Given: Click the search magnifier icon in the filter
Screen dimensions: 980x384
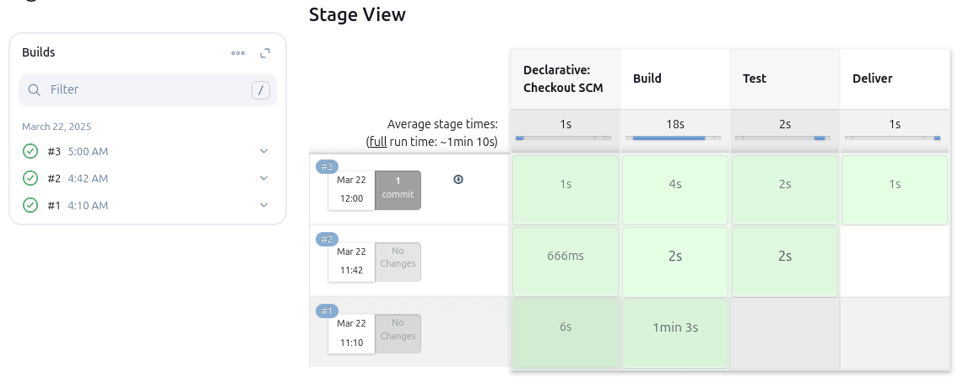Looking at the screenshot, I should point(35,89).
